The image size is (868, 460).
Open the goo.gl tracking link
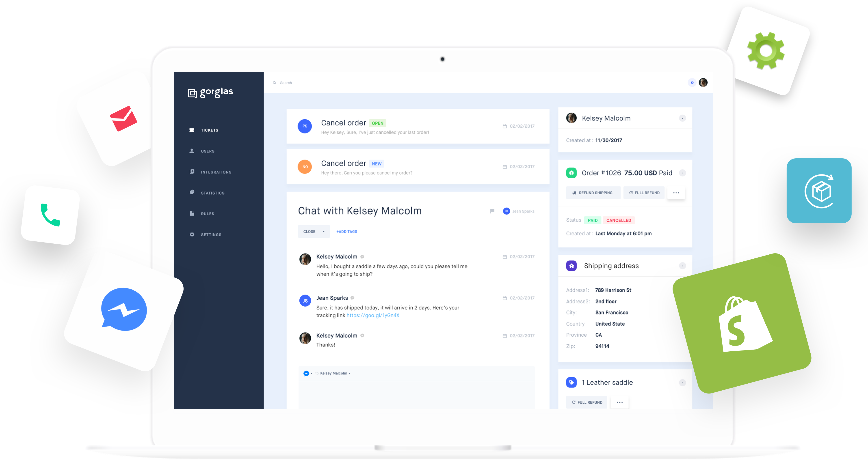pos(373,316)
